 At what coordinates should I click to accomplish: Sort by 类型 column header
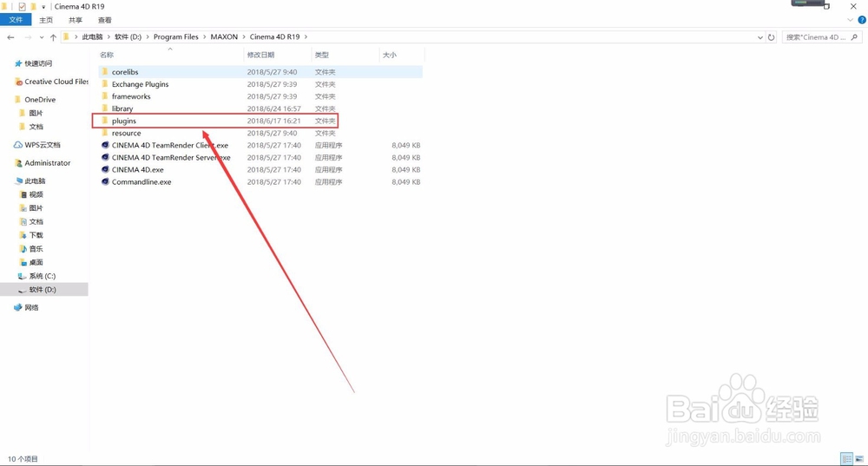322,55
